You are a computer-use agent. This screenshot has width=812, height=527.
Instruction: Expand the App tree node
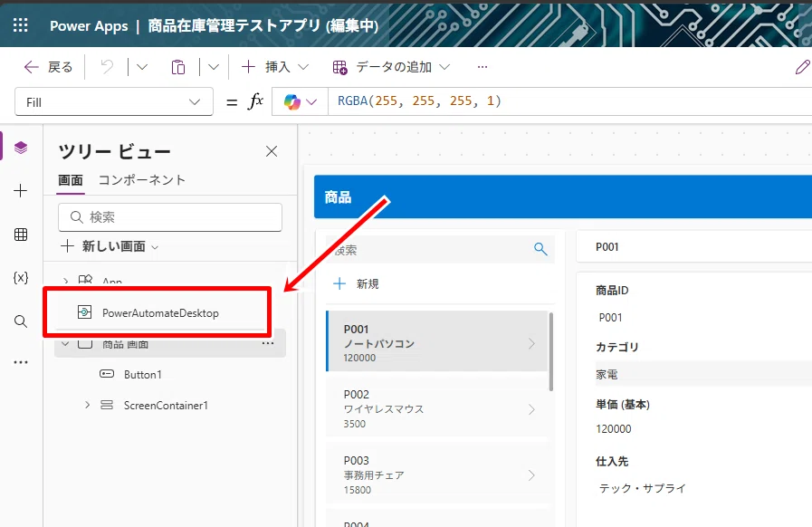point(66,281)
